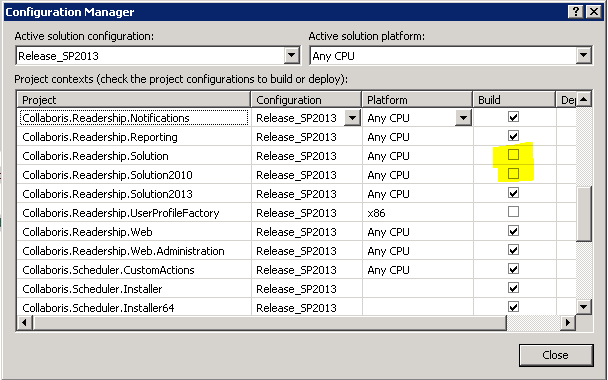Uncheck Build for Collaboris.Readership.Web
The width and height of the screenshot is (608, 380).
coord(513,231)
